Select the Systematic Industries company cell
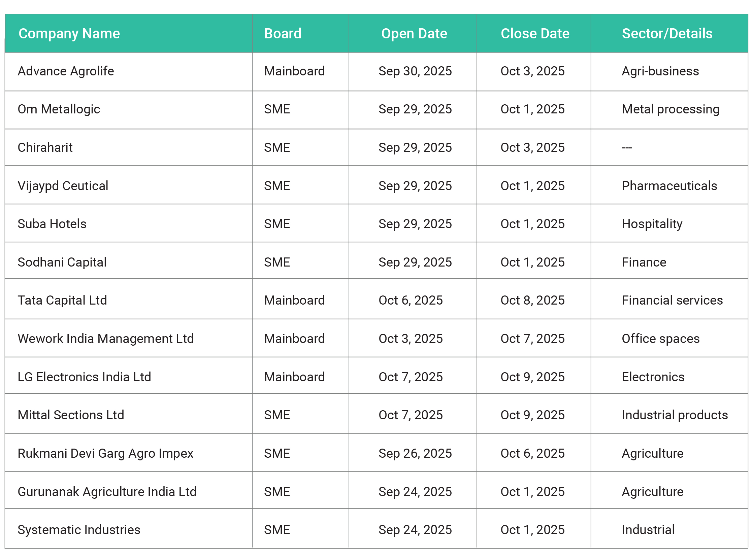 pos(79,529)
